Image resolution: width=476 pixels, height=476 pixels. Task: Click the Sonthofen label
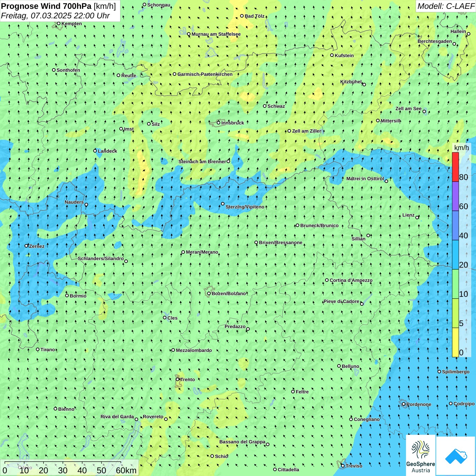coord(68,70)
